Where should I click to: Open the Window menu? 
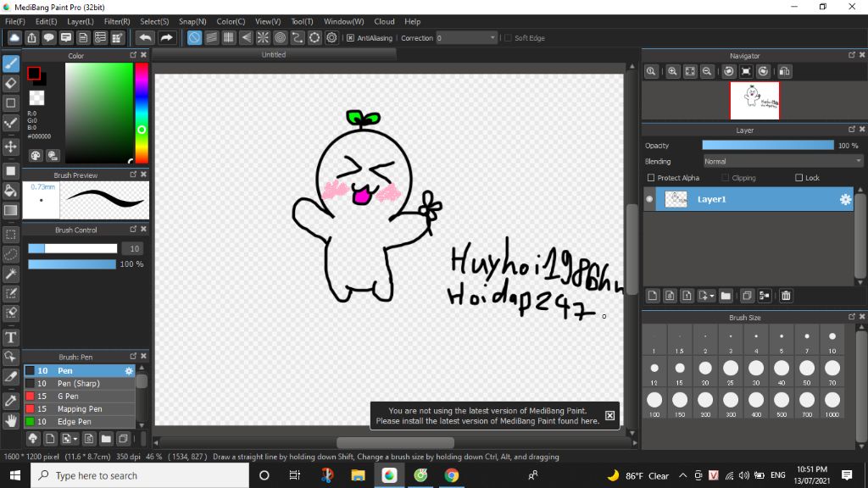point(344,21)
